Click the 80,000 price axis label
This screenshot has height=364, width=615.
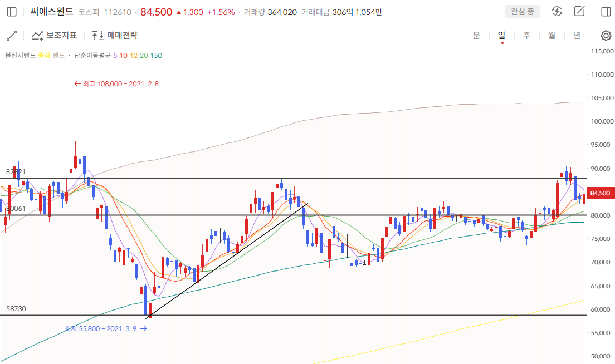[x=601, y=215]
